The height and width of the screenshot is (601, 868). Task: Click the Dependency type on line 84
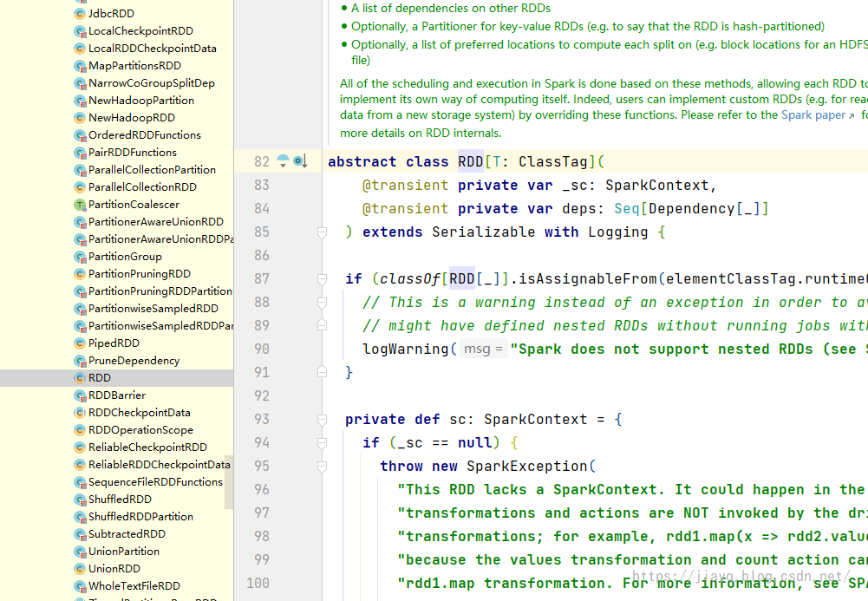691,209
